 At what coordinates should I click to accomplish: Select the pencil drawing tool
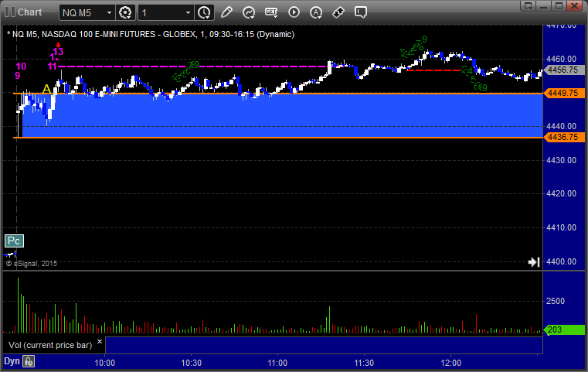tap(226, 12)
